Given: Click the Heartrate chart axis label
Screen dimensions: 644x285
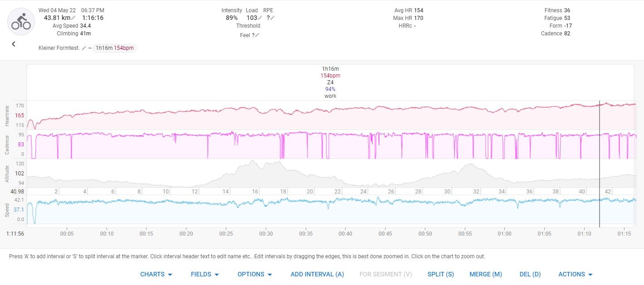Looking at the screenshot, I should [7, 115].
